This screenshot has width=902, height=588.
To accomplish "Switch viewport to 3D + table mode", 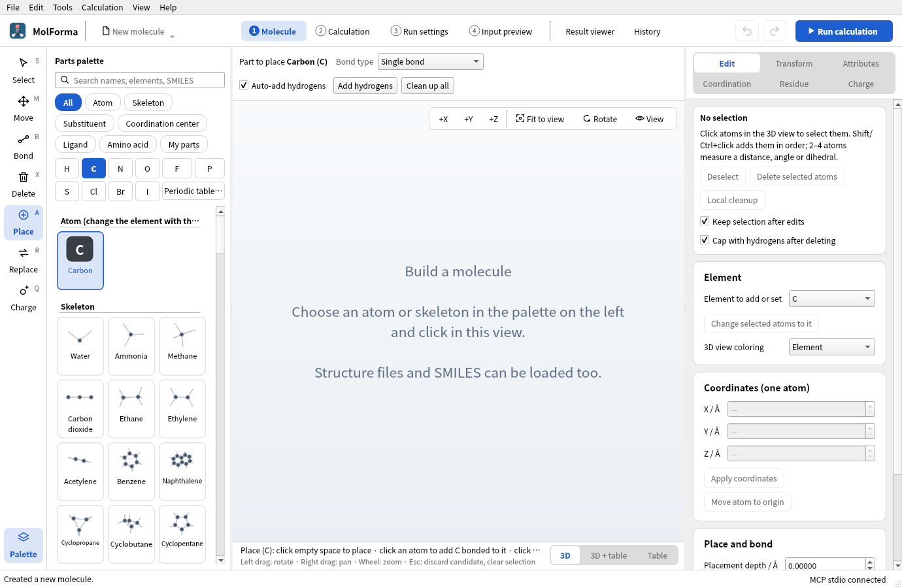I will (x=609, y=555).
